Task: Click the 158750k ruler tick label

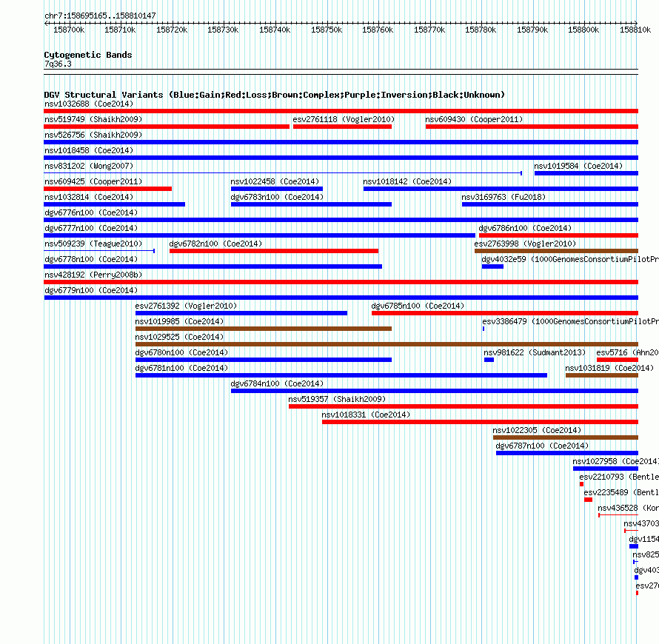Action: (x=327, y=30)
